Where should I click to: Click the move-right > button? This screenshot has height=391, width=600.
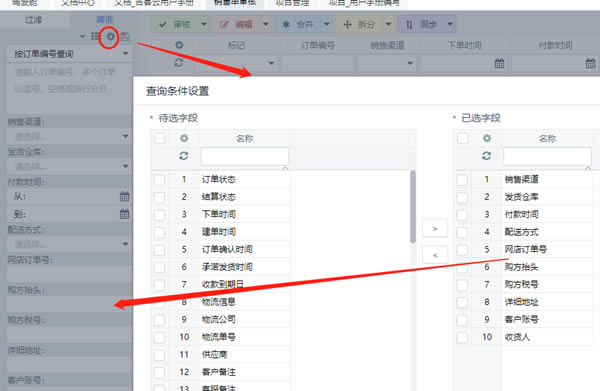pos(435,228)
